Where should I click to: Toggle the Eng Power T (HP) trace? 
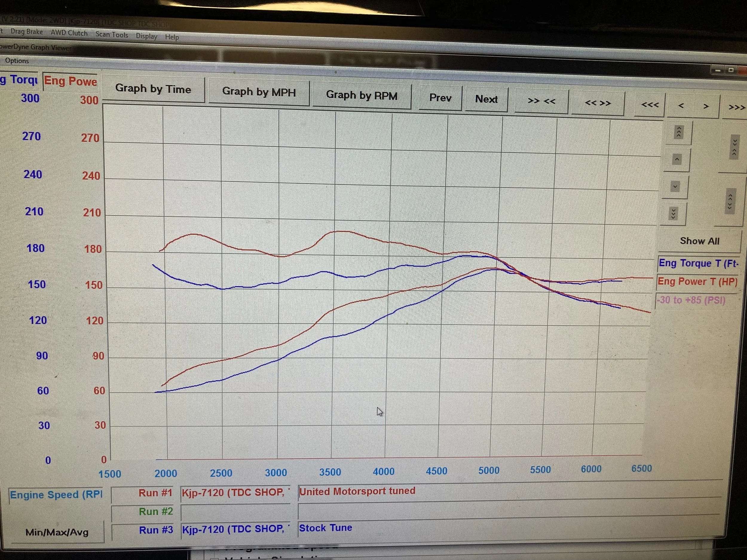pos(697,282)
